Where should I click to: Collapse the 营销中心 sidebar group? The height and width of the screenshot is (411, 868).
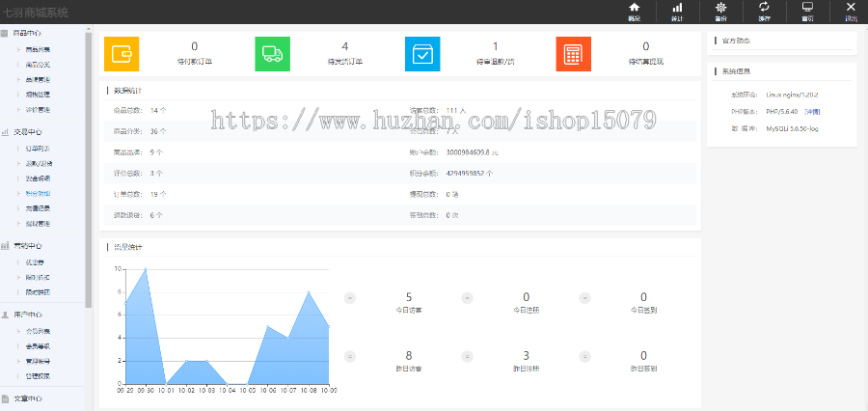(28, 246)
